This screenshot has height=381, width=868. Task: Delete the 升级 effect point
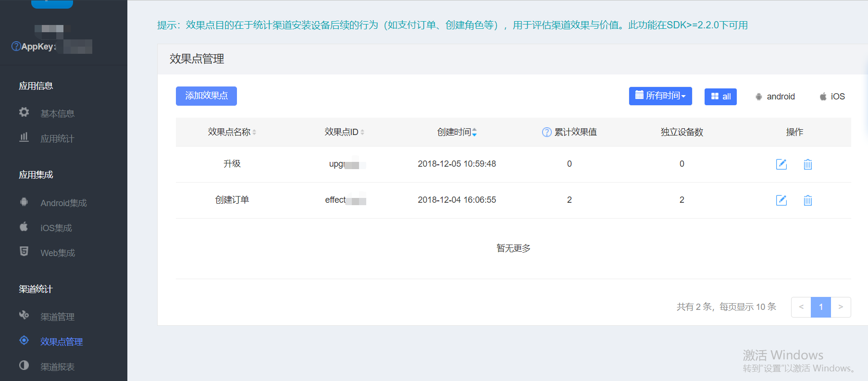click(808, 164)
